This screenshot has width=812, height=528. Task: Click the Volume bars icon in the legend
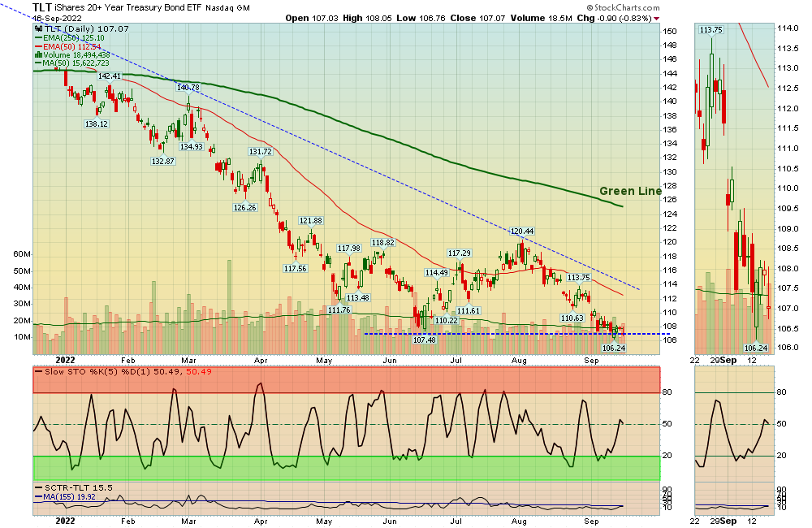click(x=37, y=55)
